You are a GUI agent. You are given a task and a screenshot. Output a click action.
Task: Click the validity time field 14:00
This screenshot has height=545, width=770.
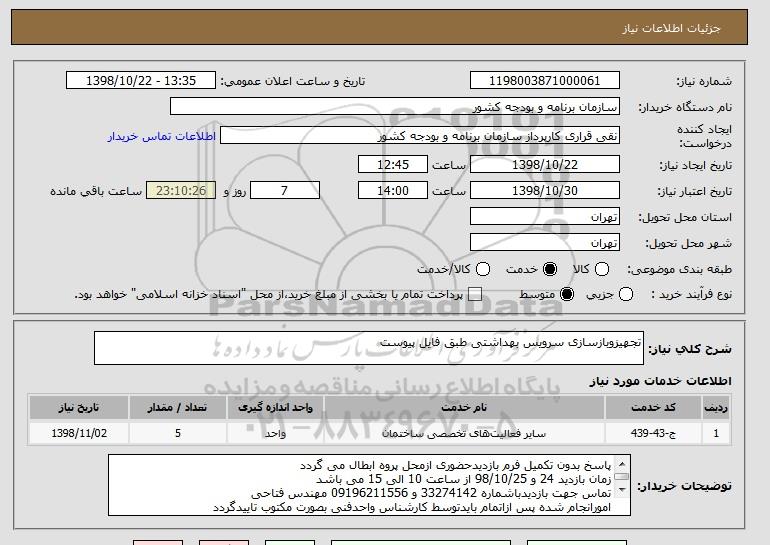pos(393,191)
